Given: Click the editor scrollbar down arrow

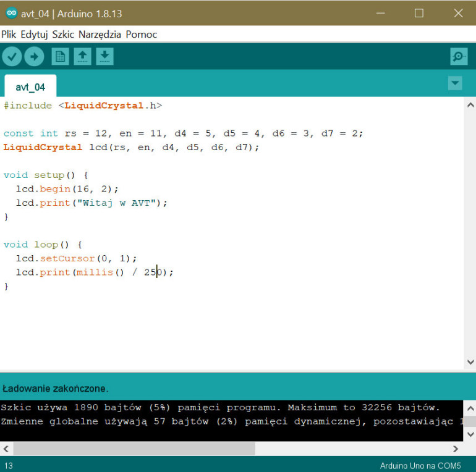Looking at the screenshot, I should click(470, 362).
